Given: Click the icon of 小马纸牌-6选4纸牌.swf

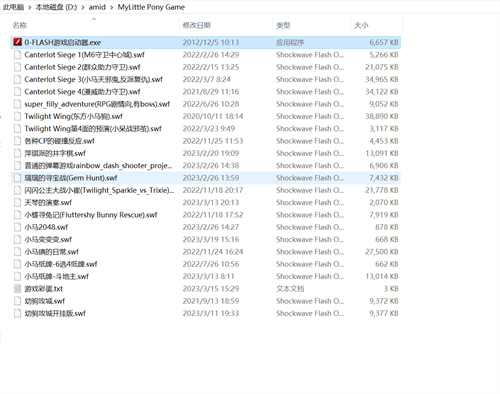Looking at the screenshot, I should [x=17, y=264].
